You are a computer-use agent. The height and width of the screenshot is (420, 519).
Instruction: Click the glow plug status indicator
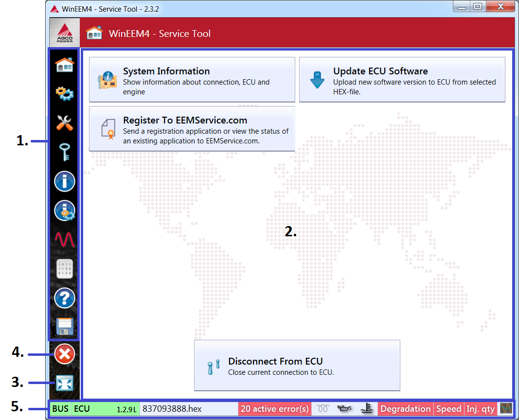coord(322,408)
